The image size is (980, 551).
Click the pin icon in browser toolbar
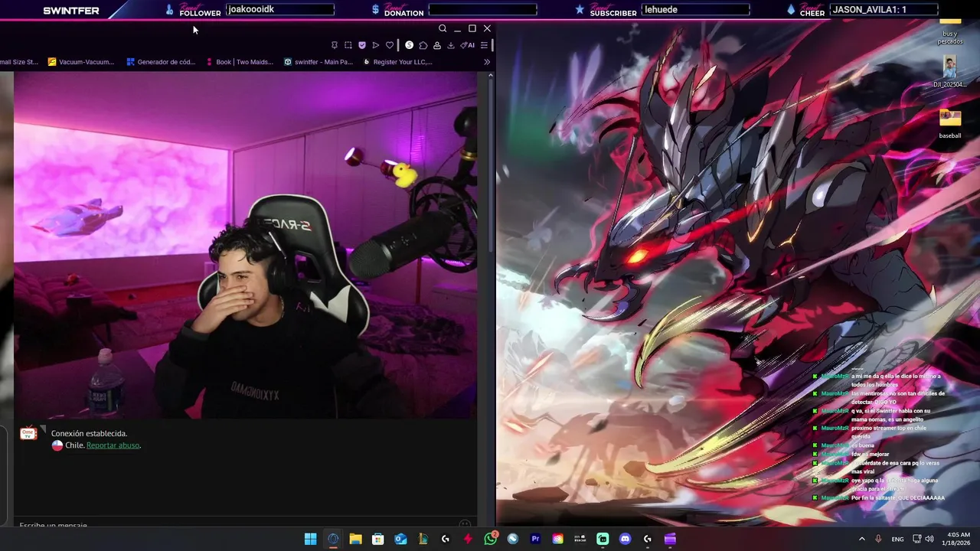335,45
